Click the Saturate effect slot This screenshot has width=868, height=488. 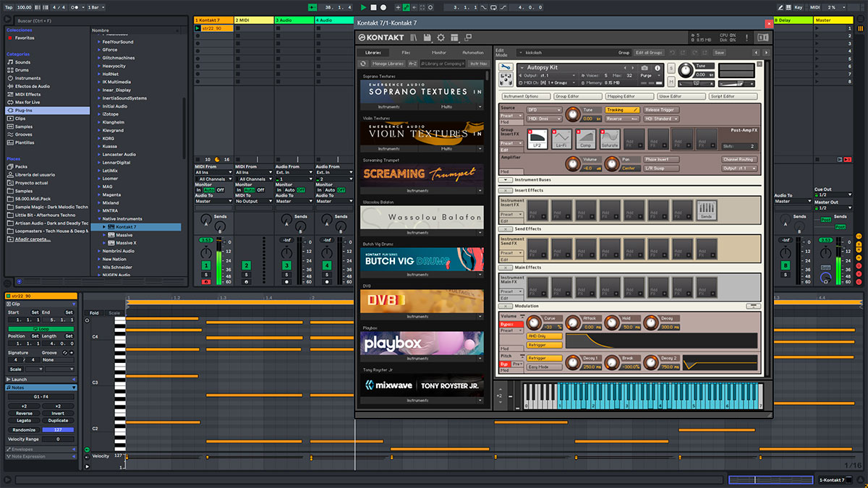[610, 139]
